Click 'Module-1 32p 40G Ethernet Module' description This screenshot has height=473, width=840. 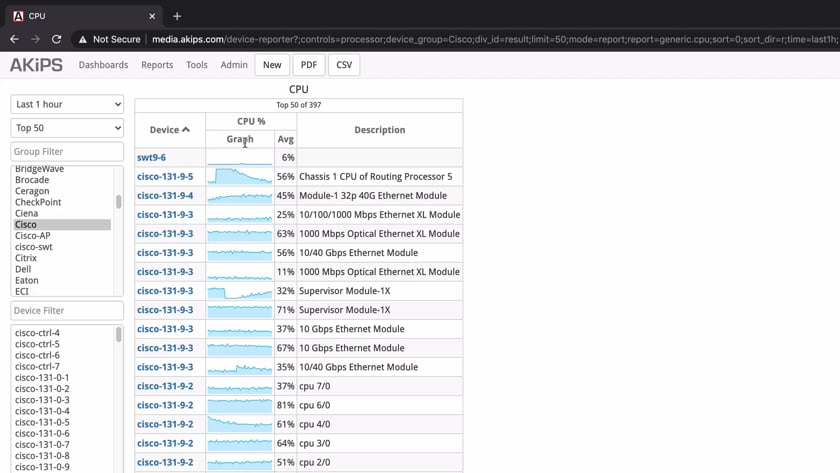373,196
